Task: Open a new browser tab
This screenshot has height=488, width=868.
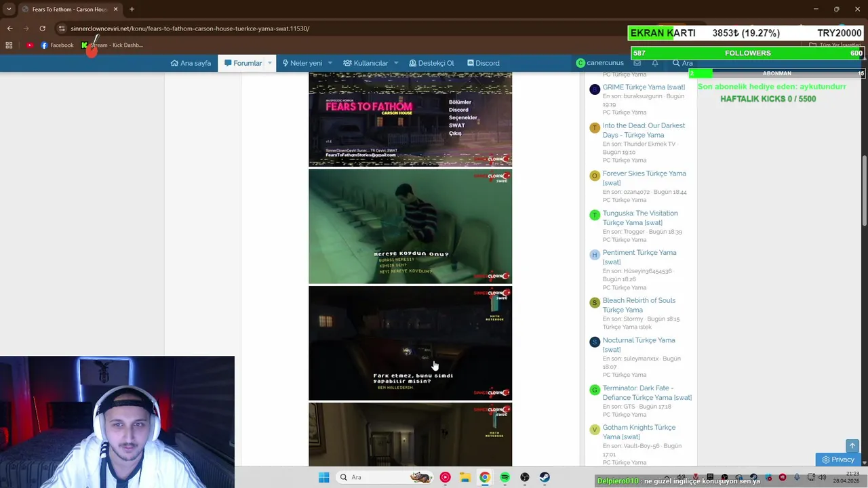Action: pos(132,9)
